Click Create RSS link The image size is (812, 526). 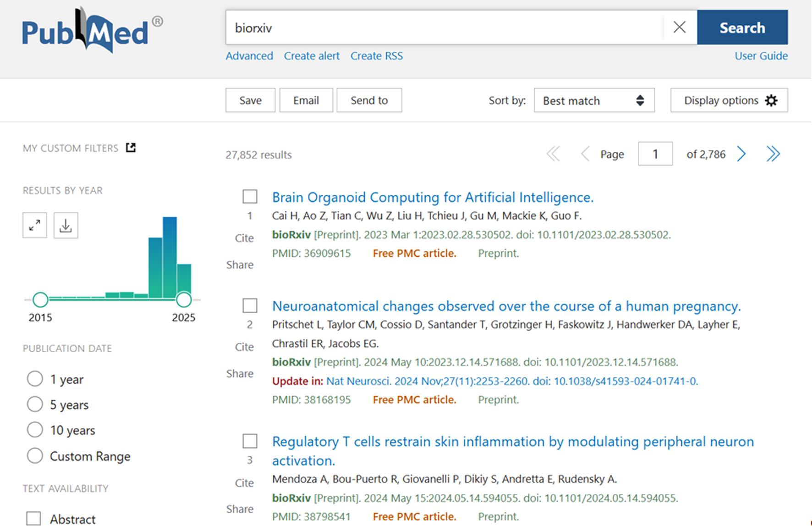(x=377, y=56)
